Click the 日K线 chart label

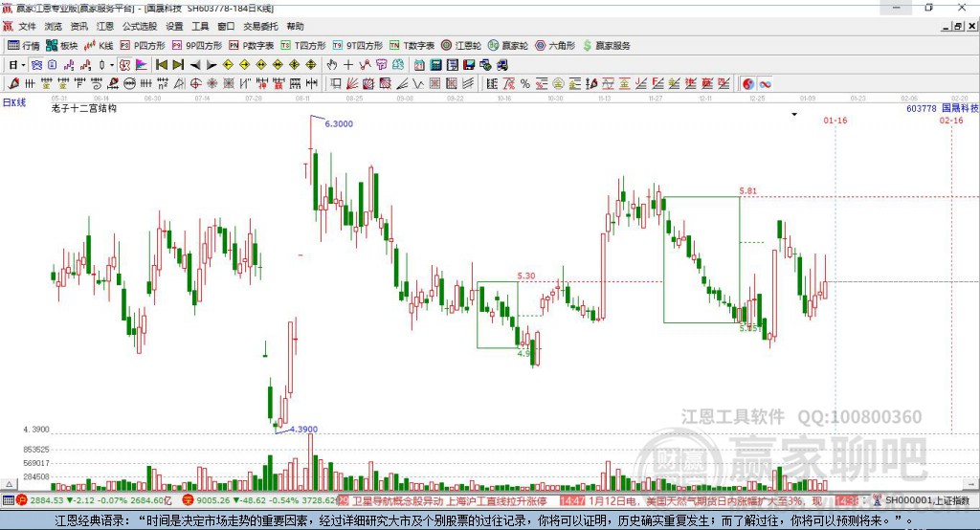coord(13,102)
